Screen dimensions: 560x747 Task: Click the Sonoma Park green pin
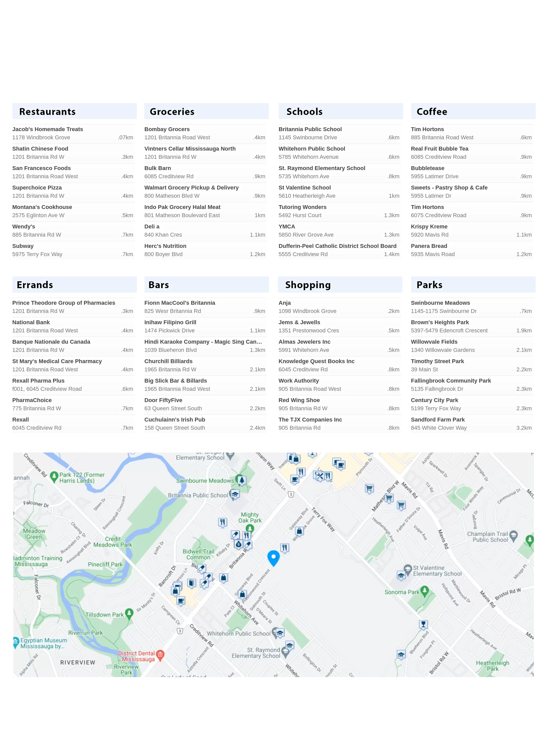click(x=425, y=591)
